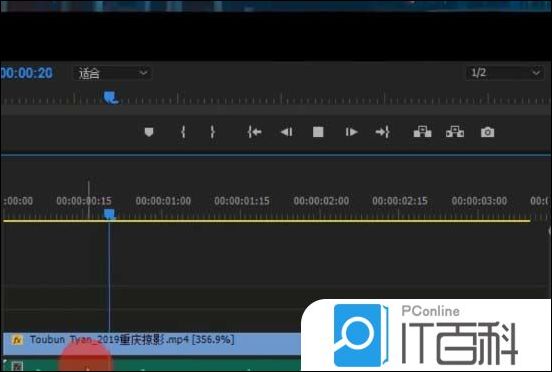The width and height of the screenshot is (552, 372).
Task: Export frame with the camera icon
Action: coord(488,132)
